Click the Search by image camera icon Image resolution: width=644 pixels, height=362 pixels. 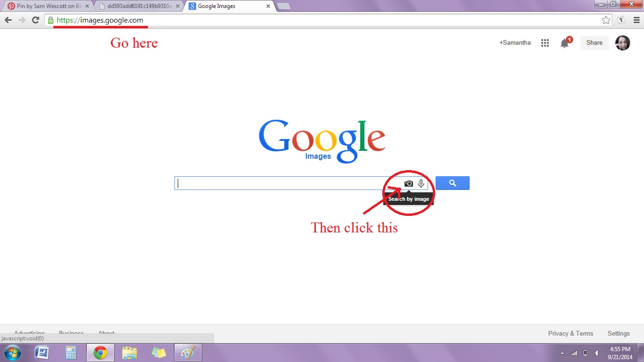click(x=408, y=183)
